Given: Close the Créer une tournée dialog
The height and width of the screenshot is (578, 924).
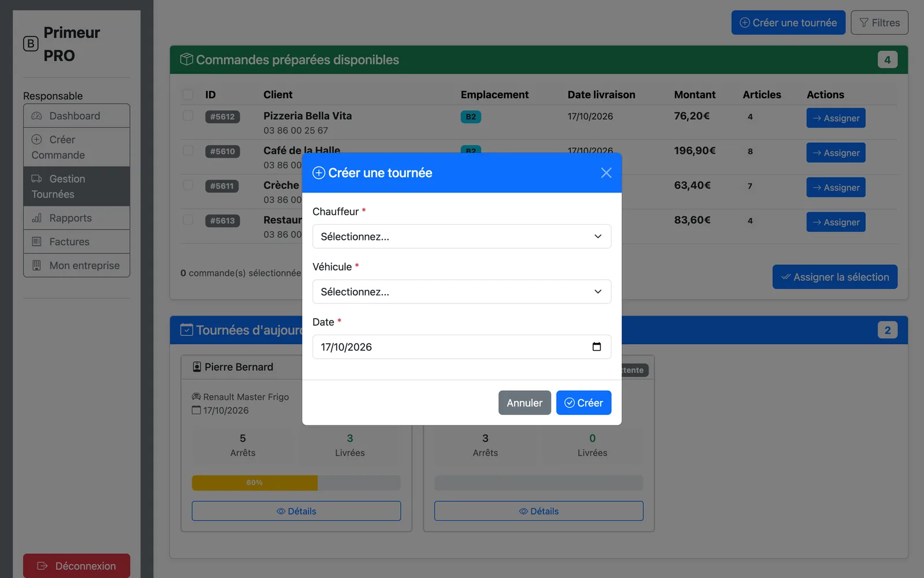Looking at the screenshot, I should (606, 173).
